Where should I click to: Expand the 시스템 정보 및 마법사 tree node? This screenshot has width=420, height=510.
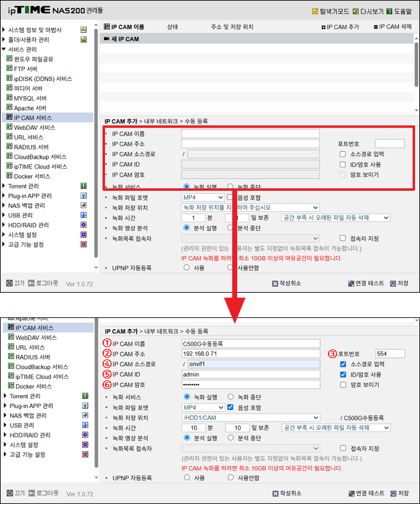[x=4, y=30]
